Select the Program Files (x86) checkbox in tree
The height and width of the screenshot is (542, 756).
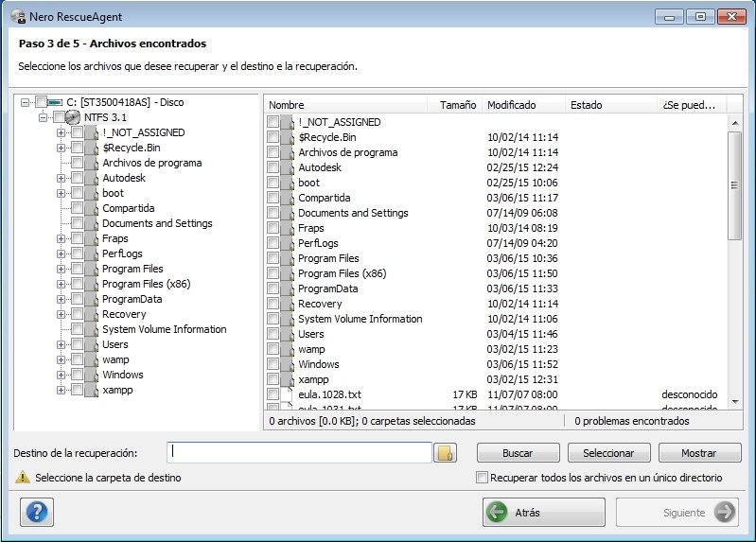pos(77,284)
